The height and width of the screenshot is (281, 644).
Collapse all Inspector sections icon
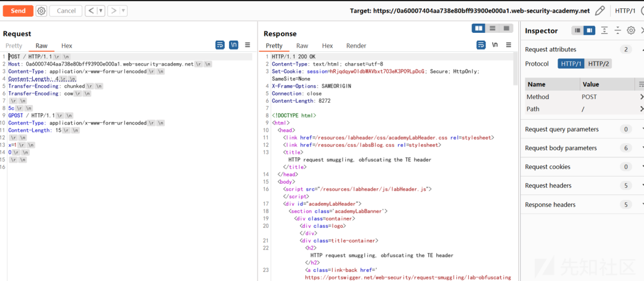(618, 30)
